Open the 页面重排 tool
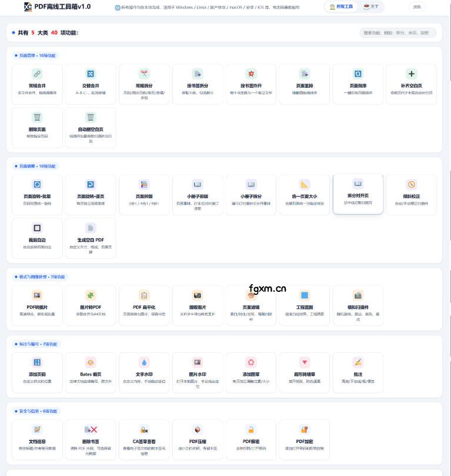 pos(305,84)
